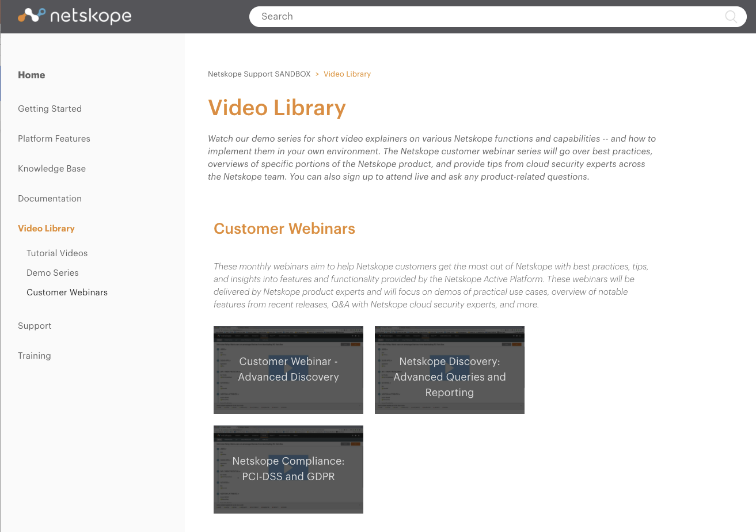Select Documentation in the sidebar
Viewport: 756px width, 532px height.
(50, 199)
